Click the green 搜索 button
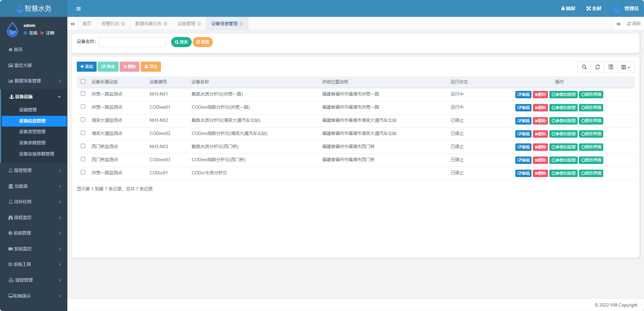The height and width of the screenshot is (311, 644). (x=181, y=42)
